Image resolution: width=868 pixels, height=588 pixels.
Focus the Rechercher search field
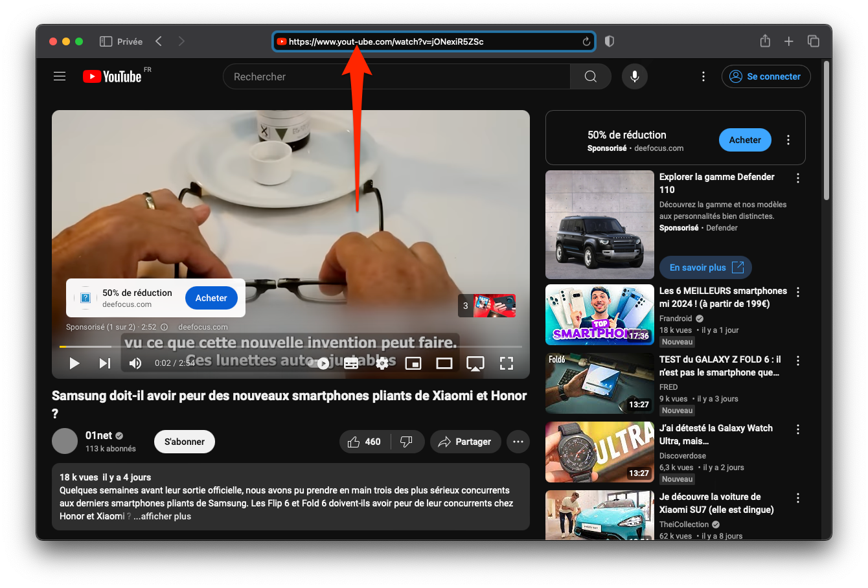click(x=396, y=76)
